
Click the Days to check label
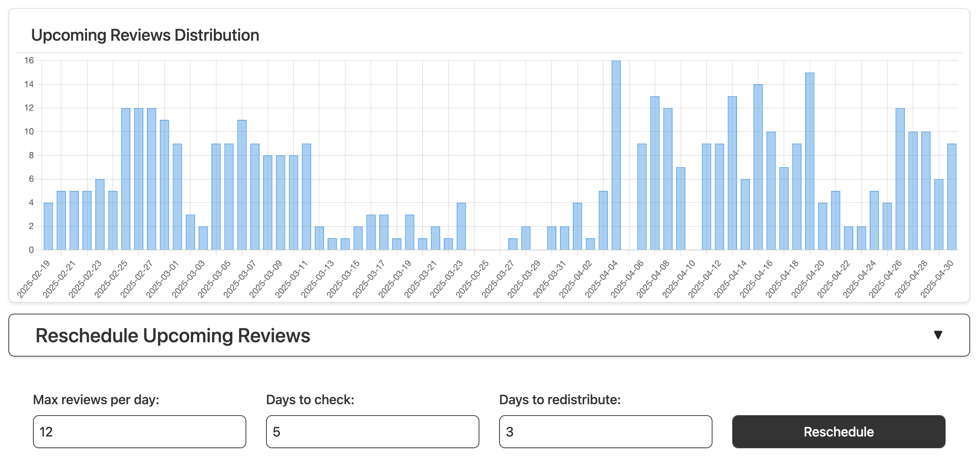[x=310, y=400]
